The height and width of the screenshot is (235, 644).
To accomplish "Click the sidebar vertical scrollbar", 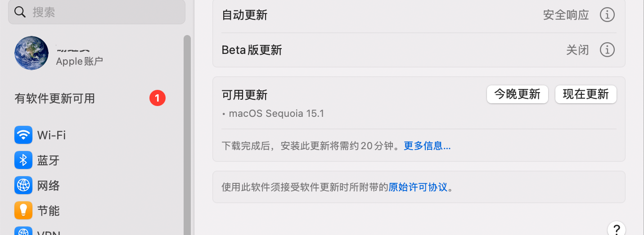I will 187,135.
